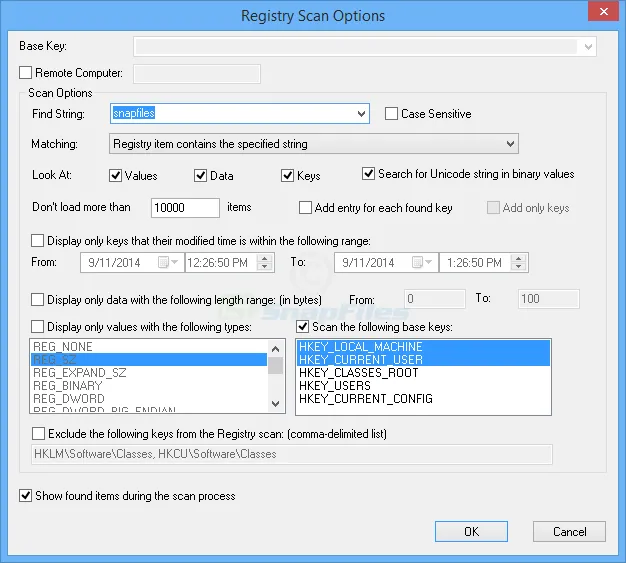
Task: Open the From date calendar dropdown
Action: coord(168,263)
